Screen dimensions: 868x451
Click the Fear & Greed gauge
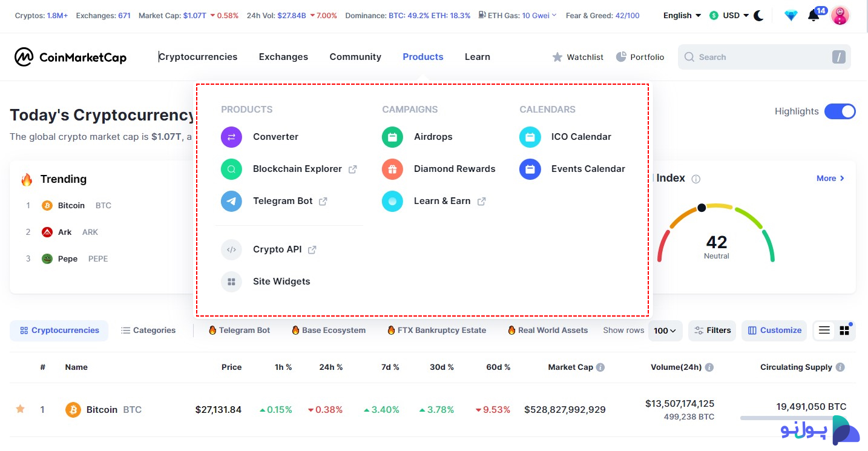[716, 233]
